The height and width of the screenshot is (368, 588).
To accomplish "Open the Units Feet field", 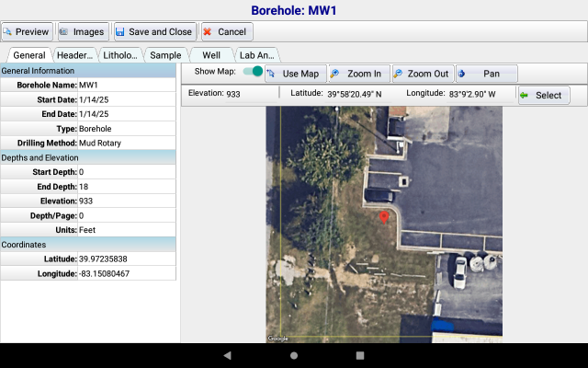I will point(125,230).
